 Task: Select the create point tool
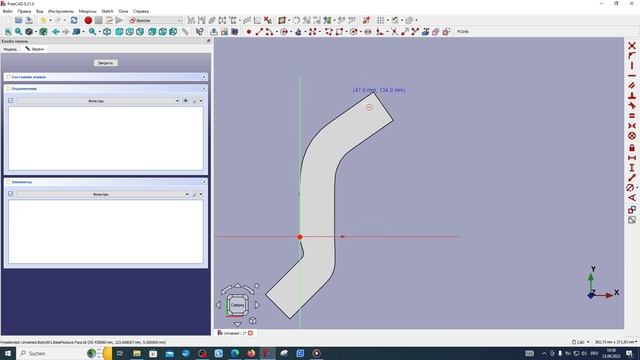pos(249,31)
